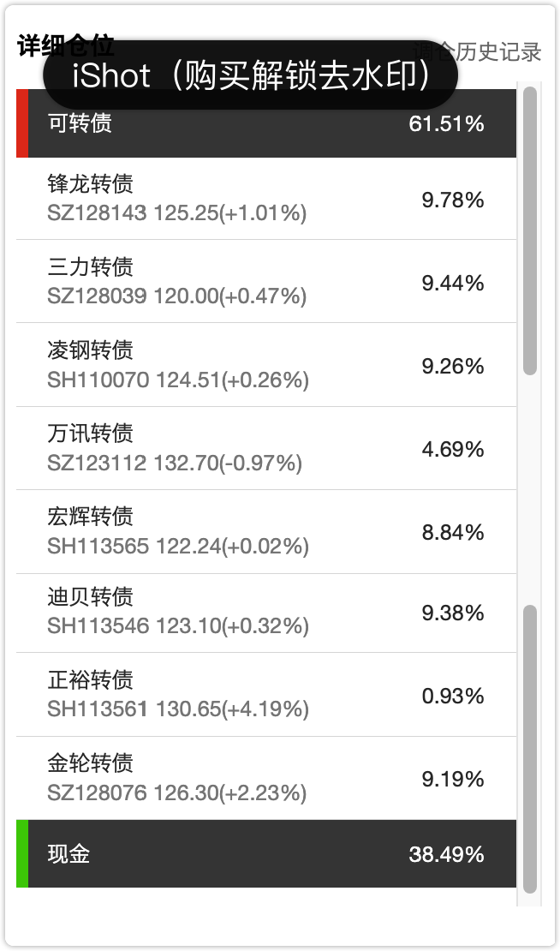Screen dimensions: 560x951
Task: Click the upper scrollbar thumb
Action: (x=530, y=230)
